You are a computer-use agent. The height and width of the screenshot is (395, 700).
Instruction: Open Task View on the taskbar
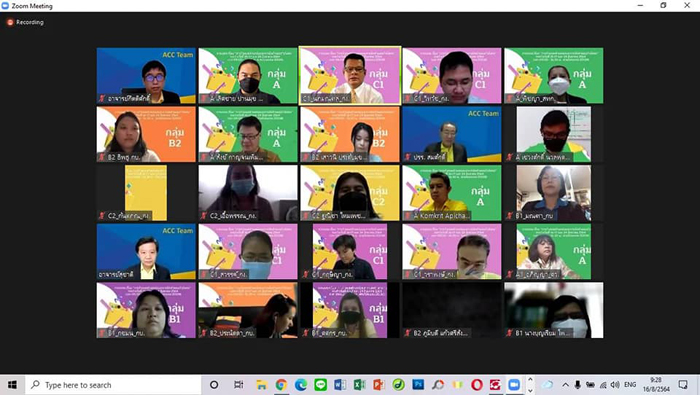click(239, 385)
